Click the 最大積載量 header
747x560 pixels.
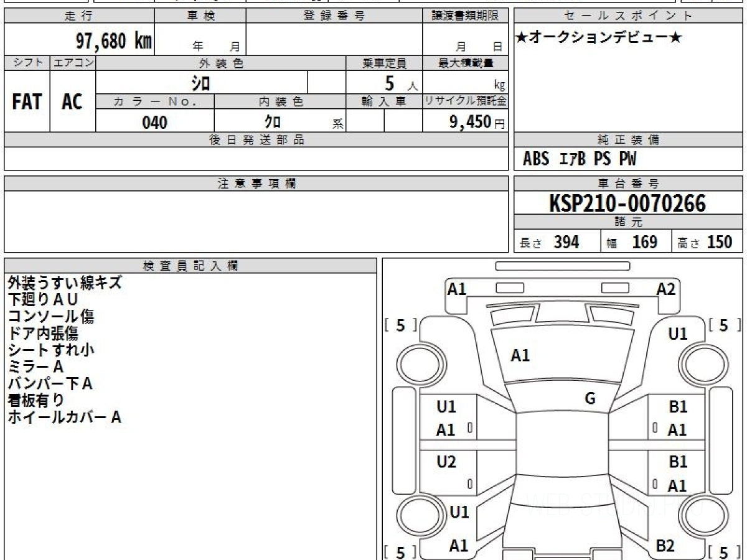coord(466,63)
